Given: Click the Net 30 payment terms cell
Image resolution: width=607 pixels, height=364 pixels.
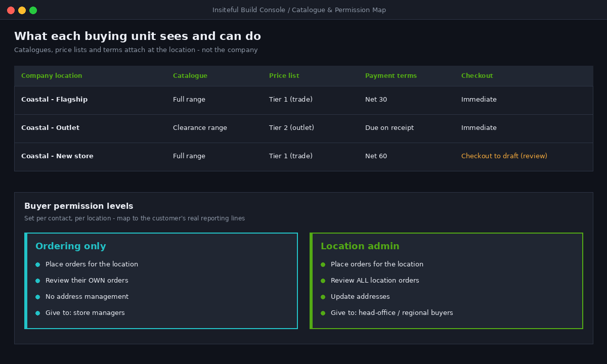Looking at the screenshot, I should point(376,100).
